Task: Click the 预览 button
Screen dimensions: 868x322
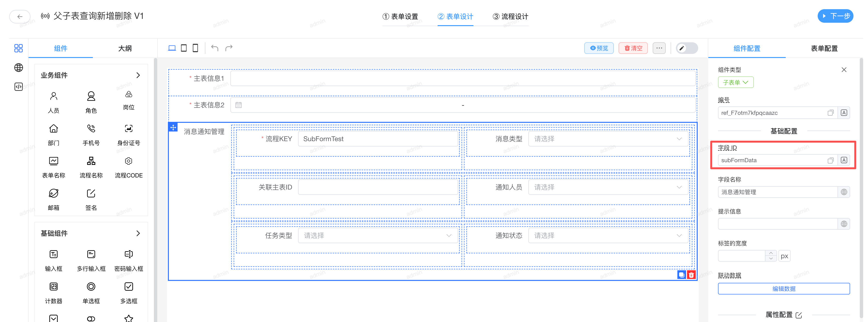Action: point(599,48)
